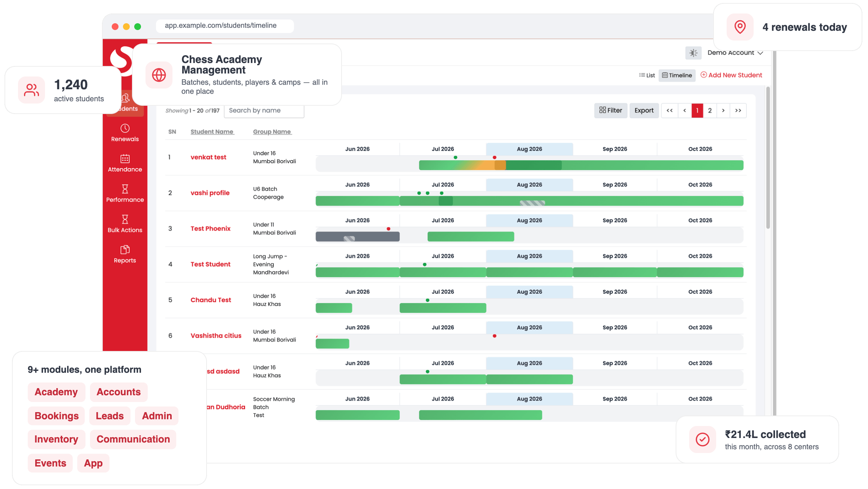The width and height of the screenshot is (868, 489).
Task: Go to first page with << button
Action: click(670, 111)
